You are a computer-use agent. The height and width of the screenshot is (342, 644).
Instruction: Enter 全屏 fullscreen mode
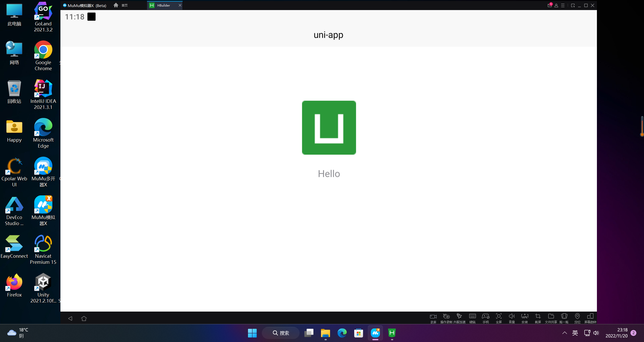[498, 318]
